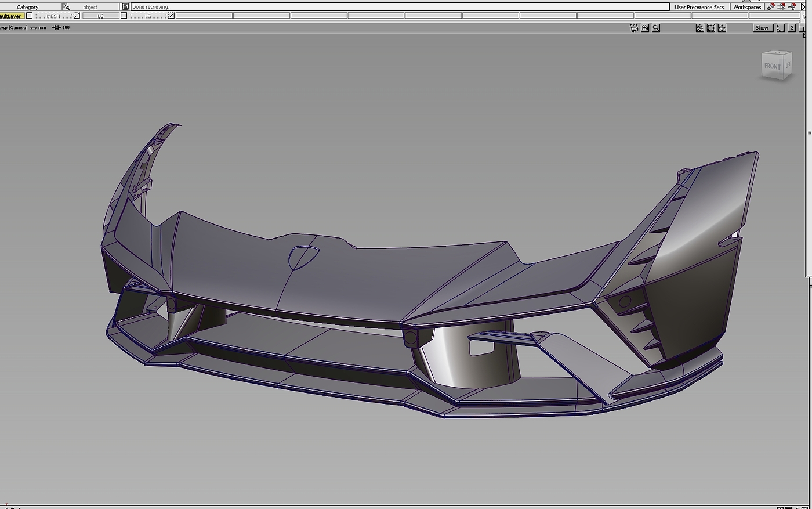Click the pick object cursor icon

pos(67,7)
